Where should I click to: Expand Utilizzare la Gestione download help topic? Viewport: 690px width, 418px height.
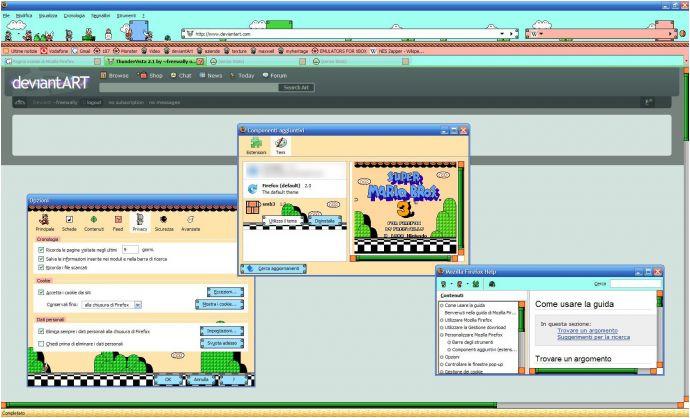441,327
